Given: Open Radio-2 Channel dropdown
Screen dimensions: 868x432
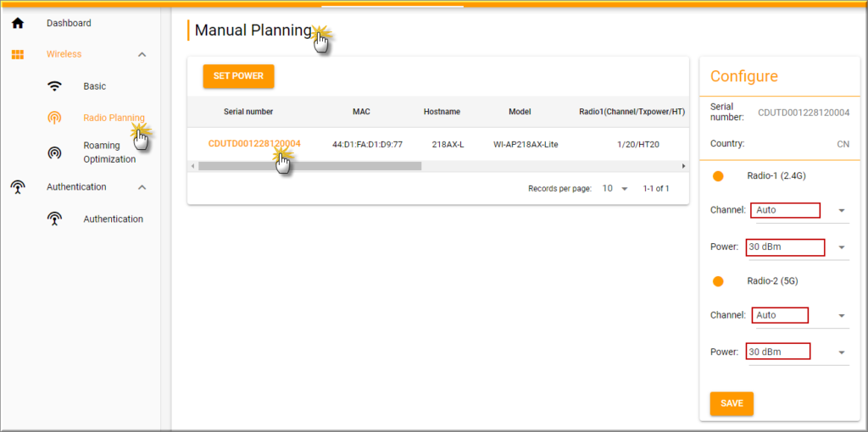Looking at the screenshot, I should (x=841, y=316).
